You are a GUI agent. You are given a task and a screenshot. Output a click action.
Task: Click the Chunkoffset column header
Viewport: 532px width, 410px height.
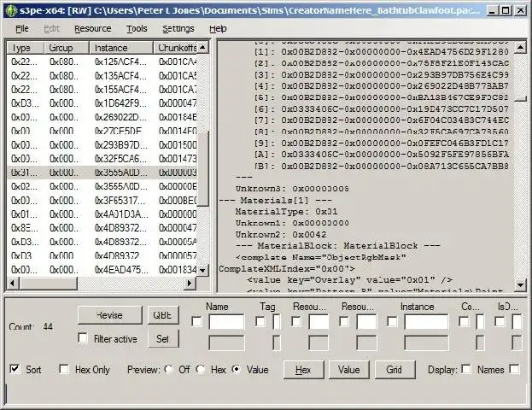coord(175,48)
